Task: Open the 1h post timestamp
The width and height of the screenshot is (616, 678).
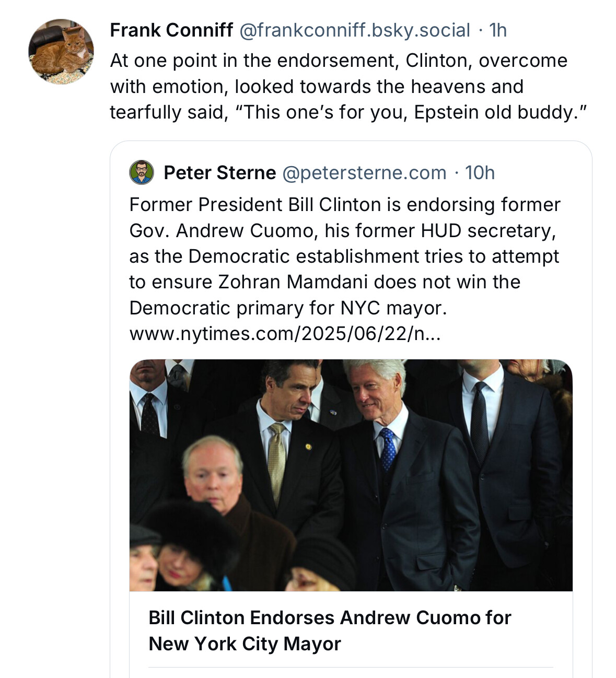Action: pos(498,30)
